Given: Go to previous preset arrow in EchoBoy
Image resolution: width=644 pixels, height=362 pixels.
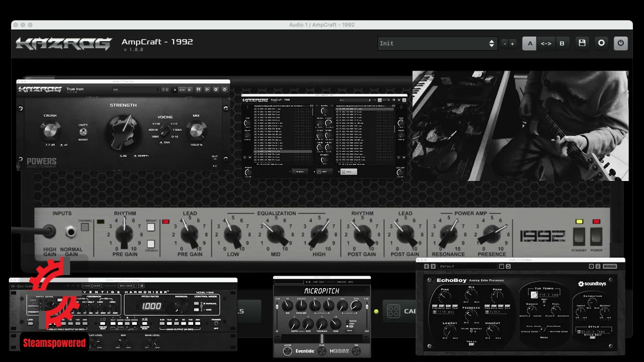Looking at the screenshot, I should tap(427, 266).
